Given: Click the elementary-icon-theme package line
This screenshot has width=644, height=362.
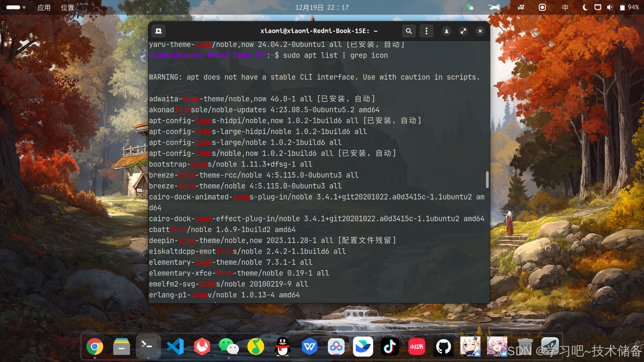Looking at the screenshot, I should tap(230, 262).
